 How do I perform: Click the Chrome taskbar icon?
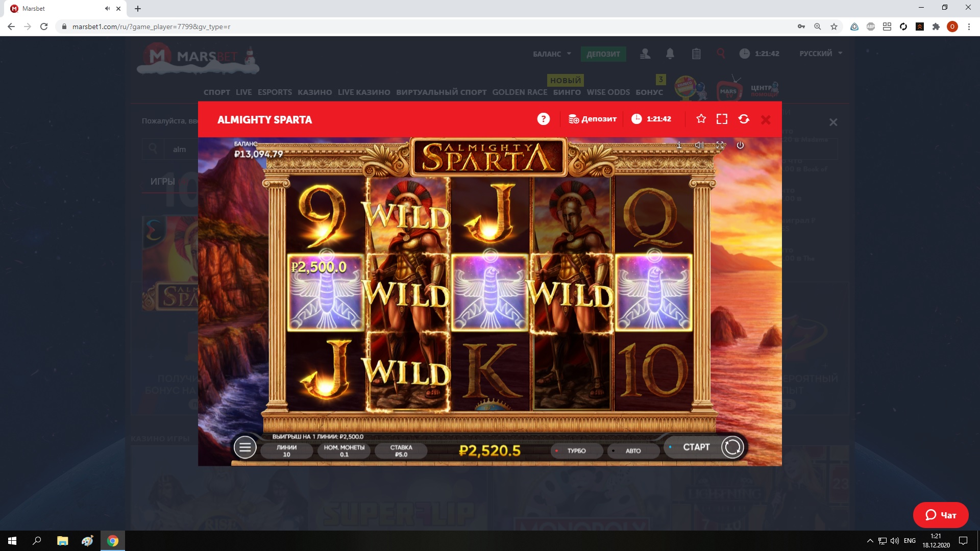[113, 541]
